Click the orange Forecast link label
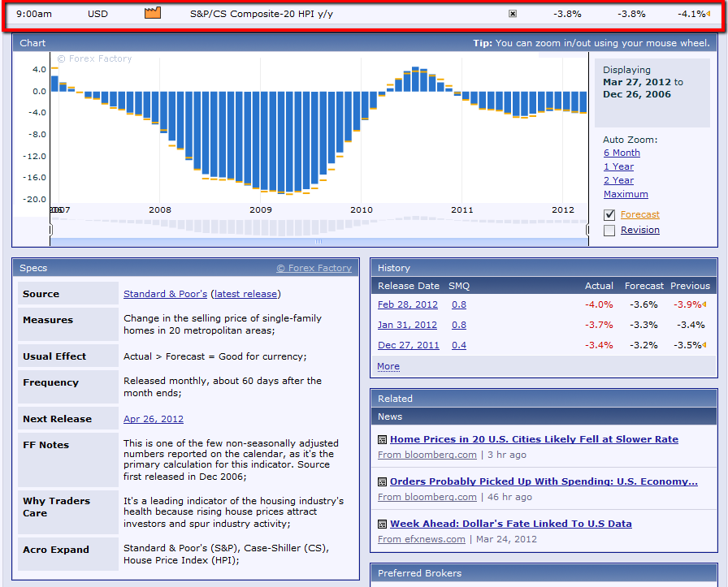 point(639,214)
